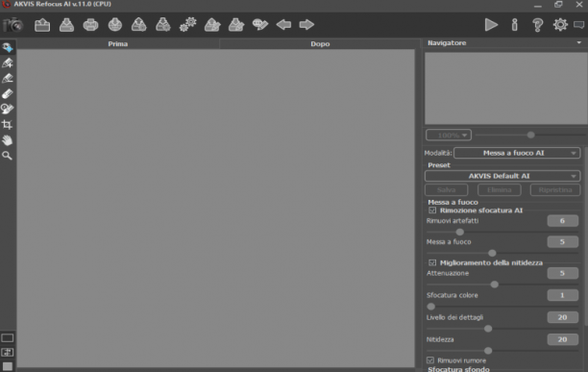Open Batch processing gears icon
Viewport: 588px width, 372px height.
(188, 25)
